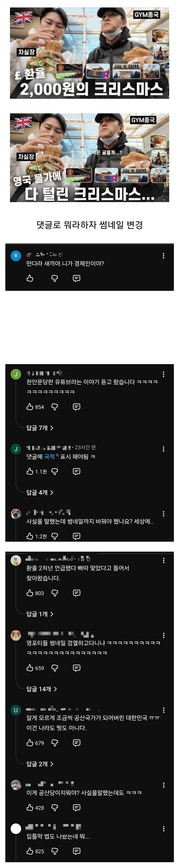Screen dimensions: 179x868
Task: Like the '입틀막 법도' comment
Action: 30,851
